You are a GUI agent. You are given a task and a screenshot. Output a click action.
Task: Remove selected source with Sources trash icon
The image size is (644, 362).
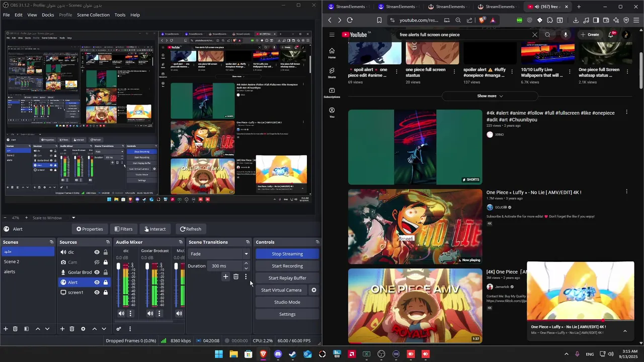(x=72, y=329)
